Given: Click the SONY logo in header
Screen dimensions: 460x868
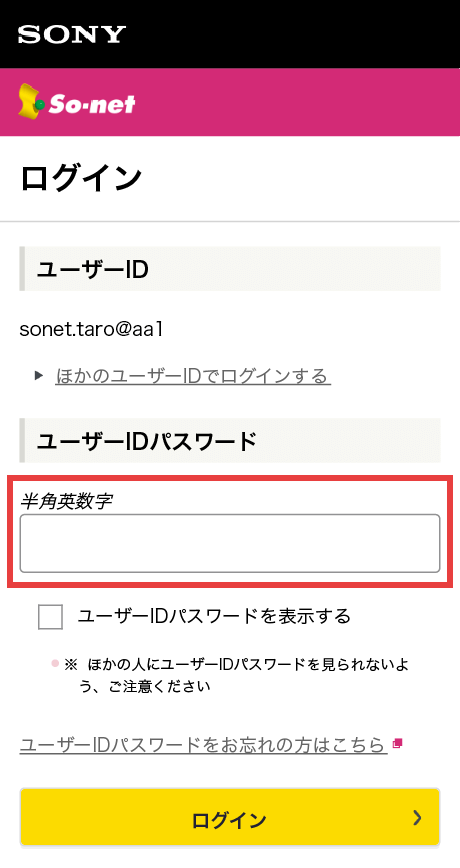Looking at the screenshot, I should [x=72, y=34].
